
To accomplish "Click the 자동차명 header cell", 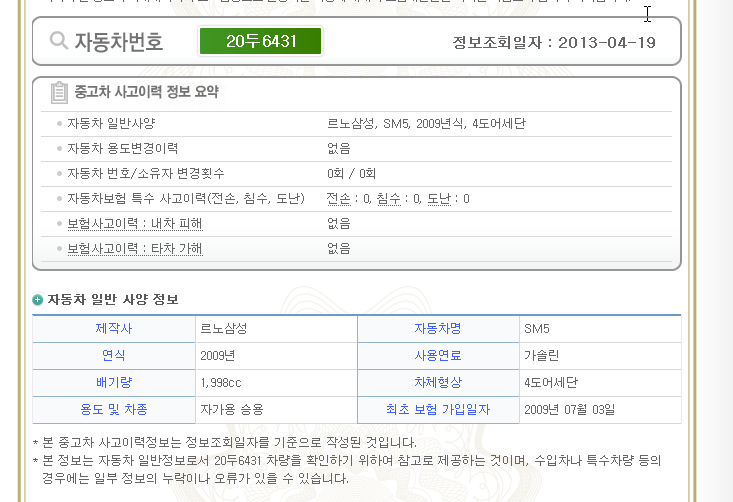I will point(438,329).
